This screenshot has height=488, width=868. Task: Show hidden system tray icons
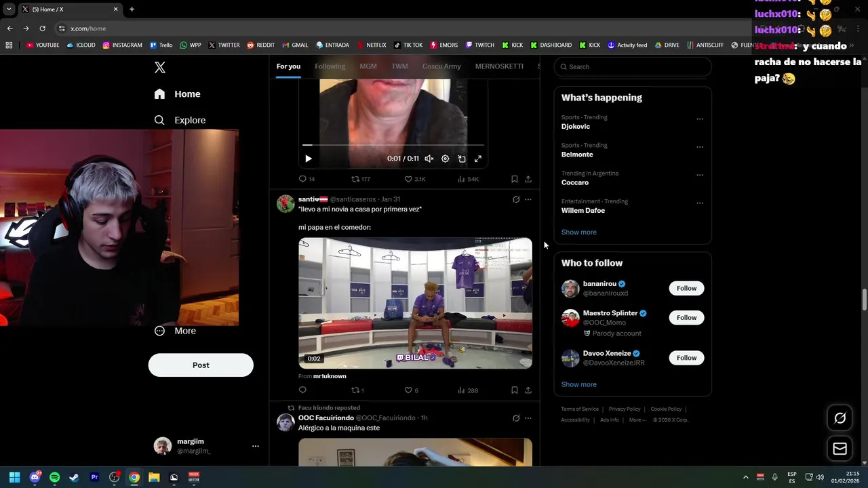click(x=746, y=477)
